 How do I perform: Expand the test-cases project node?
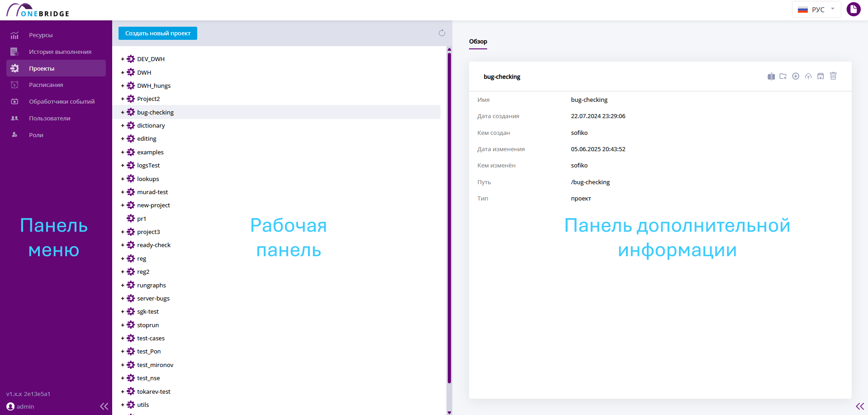tap(123, 338)
